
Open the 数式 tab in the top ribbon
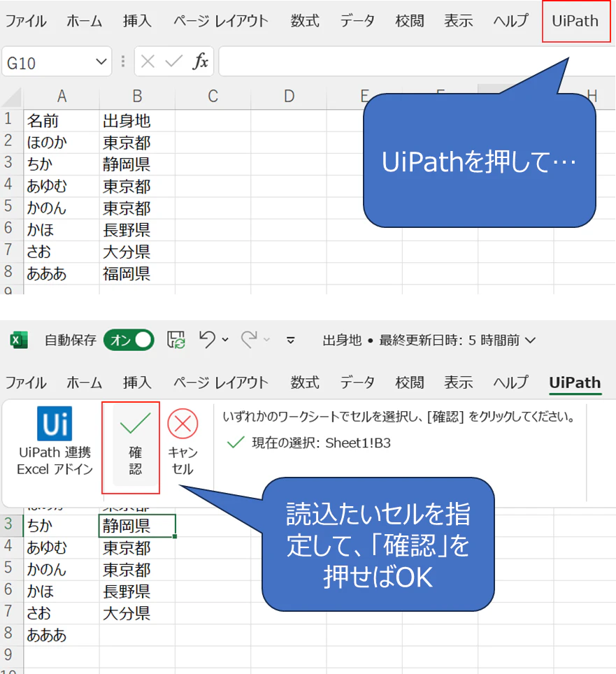click(305, 21)
